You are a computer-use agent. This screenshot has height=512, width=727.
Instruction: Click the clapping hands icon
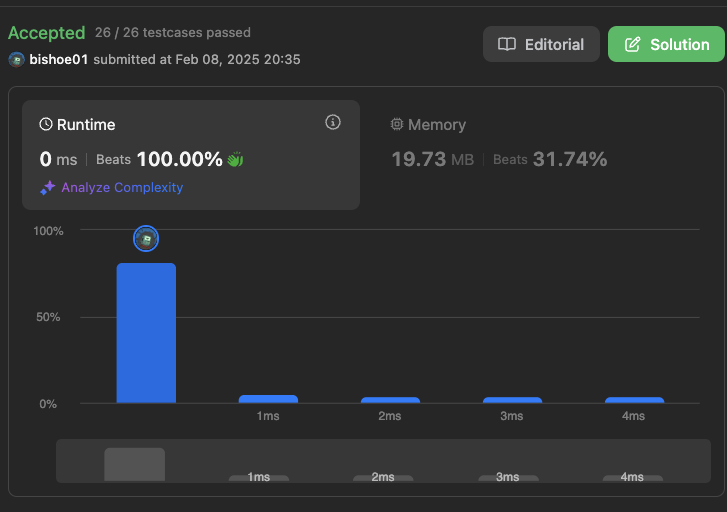pyautogui.click(x=235, y=160)
